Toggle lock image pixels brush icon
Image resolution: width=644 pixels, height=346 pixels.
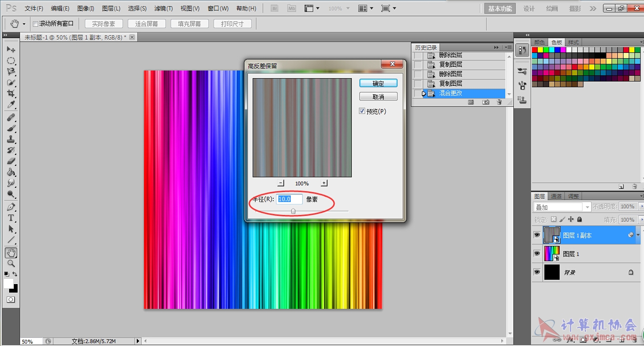tap(562, 219)
